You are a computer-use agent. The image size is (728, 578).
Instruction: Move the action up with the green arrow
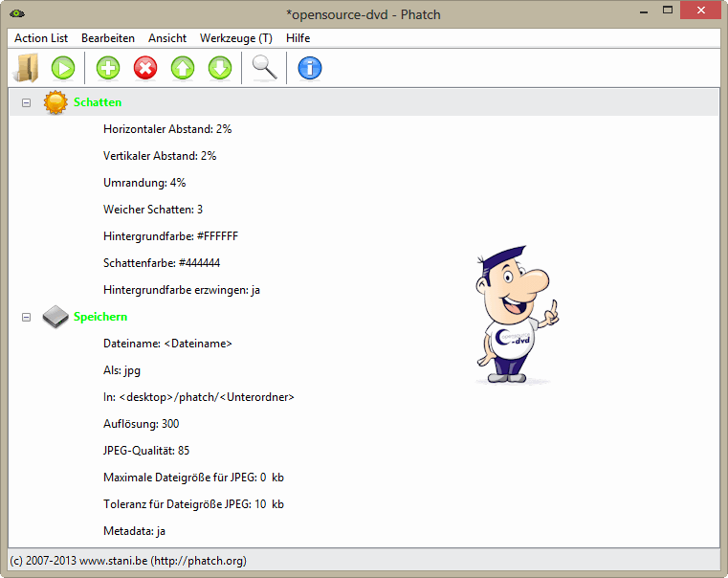(x=182, y=68)
